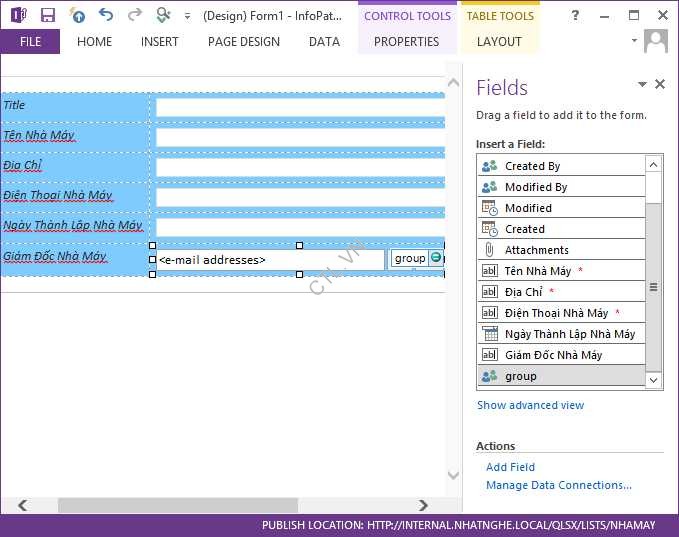The image size is (679, 537).
Task: Open the Help question mark icon
Action: (x=575, y=15)
